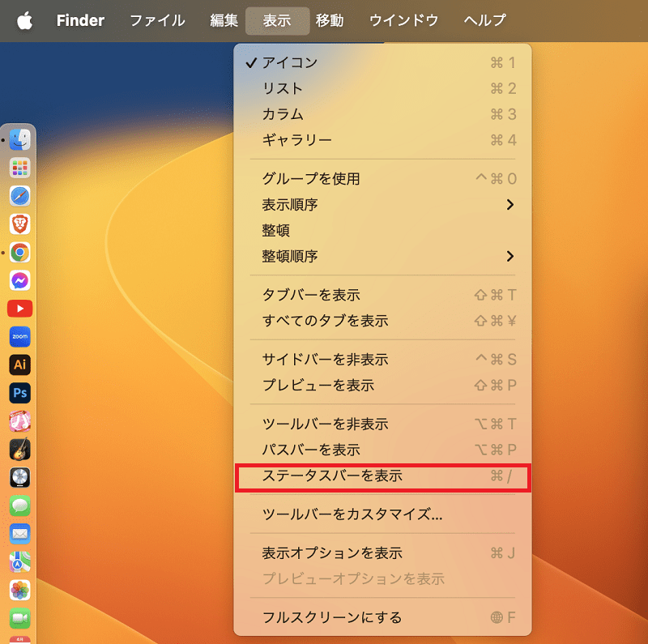This screenshot has height=644, width=648.
Task: Toggle サイドバーを非表示
Action: coord(382,359)
